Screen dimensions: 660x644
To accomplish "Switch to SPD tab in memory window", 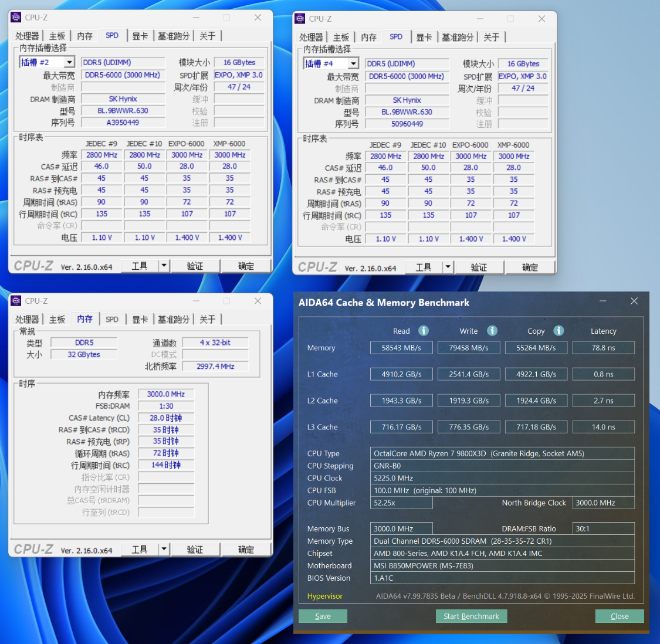I will (112, 319).
